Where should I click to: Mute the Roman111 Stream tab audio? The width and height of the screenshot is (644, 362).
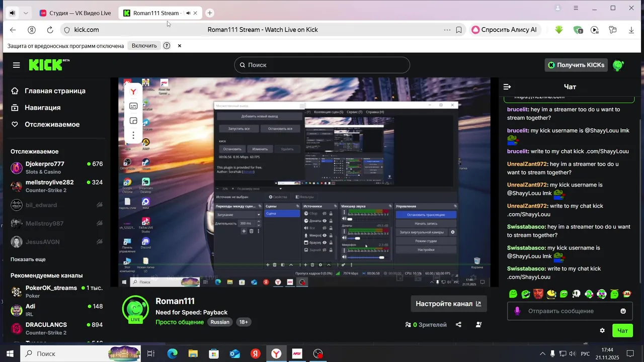point(188,13)
